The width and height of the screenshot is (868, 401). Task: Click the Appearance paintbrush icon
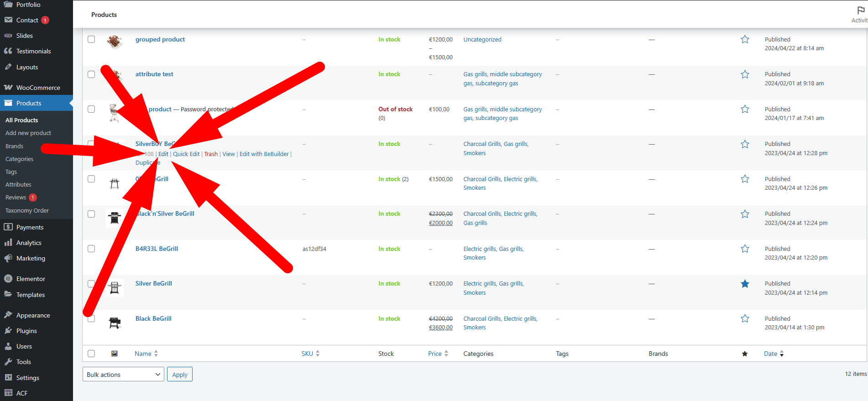(x=8, y=315)
